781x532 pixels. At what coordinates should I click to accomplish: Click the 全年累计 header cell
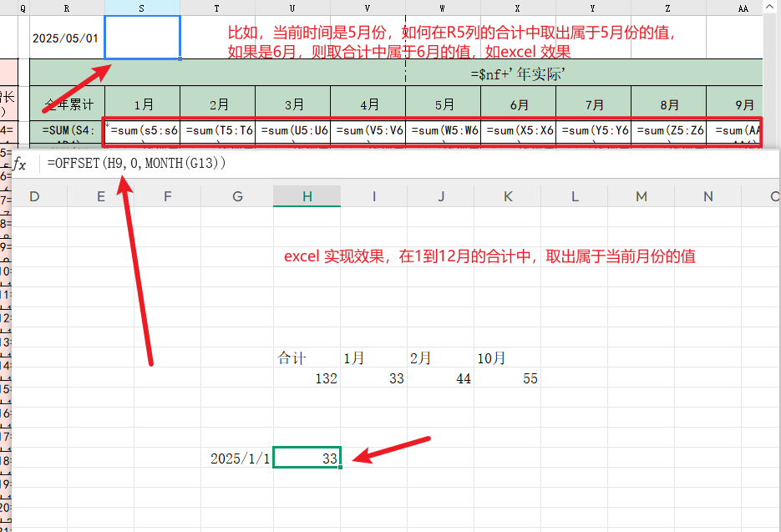(x=67, y=104)
